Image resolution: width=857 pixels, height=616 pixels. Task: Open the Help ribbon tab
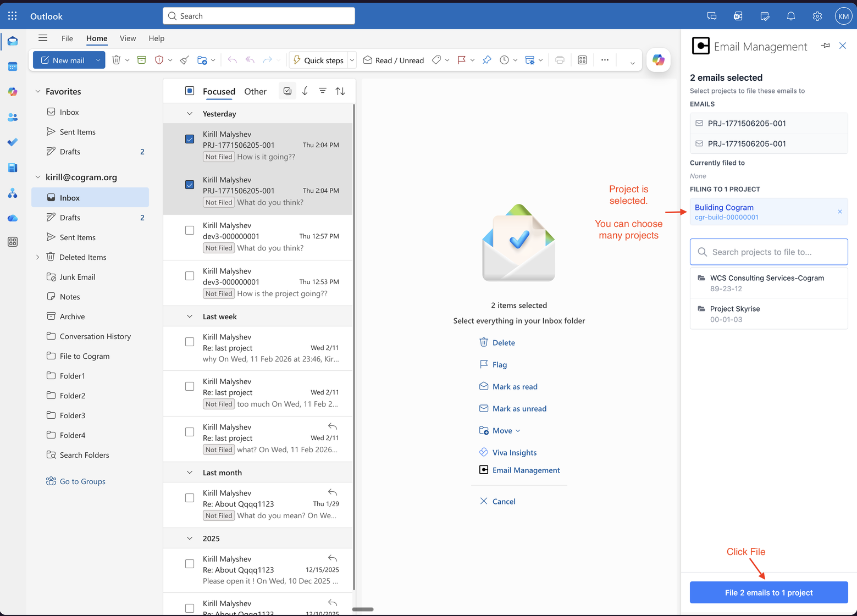coord(157,38)
